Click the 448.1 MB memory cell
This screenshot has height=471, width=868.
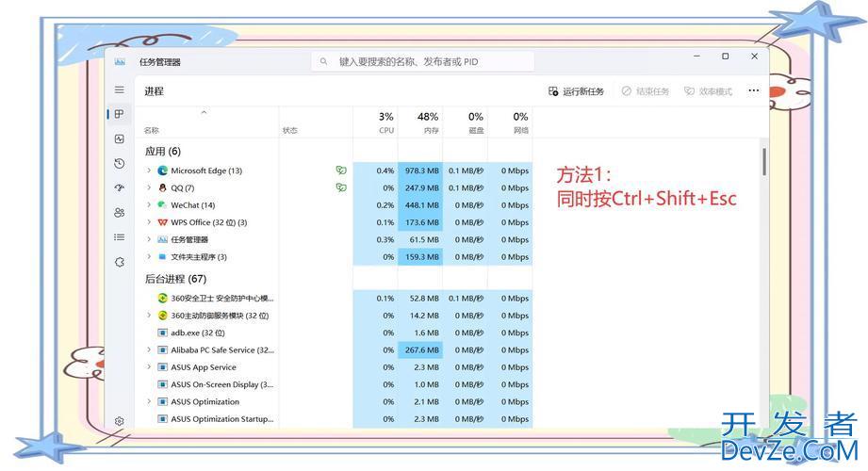click(x=420, y=204)
